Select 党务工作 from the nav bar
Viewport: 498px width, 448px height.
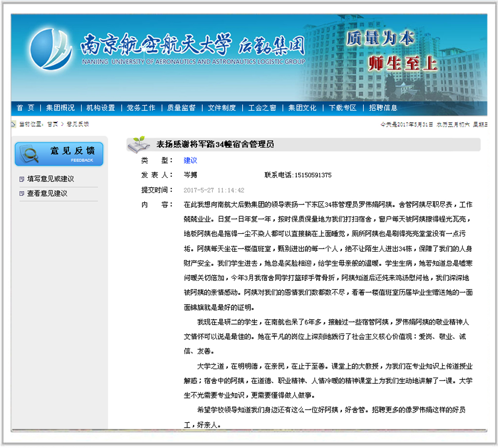coord(141,108)
